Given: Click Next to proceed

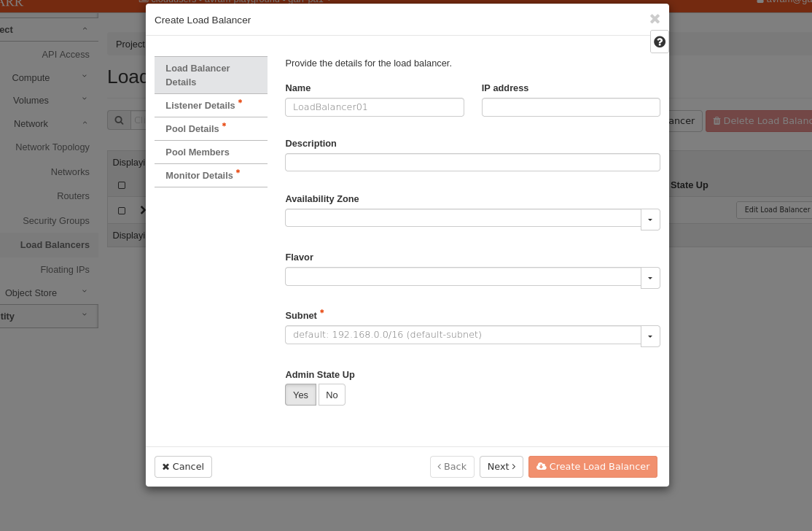Looking at the screenshot, I should pyautogui.click(x=501, y=467).
